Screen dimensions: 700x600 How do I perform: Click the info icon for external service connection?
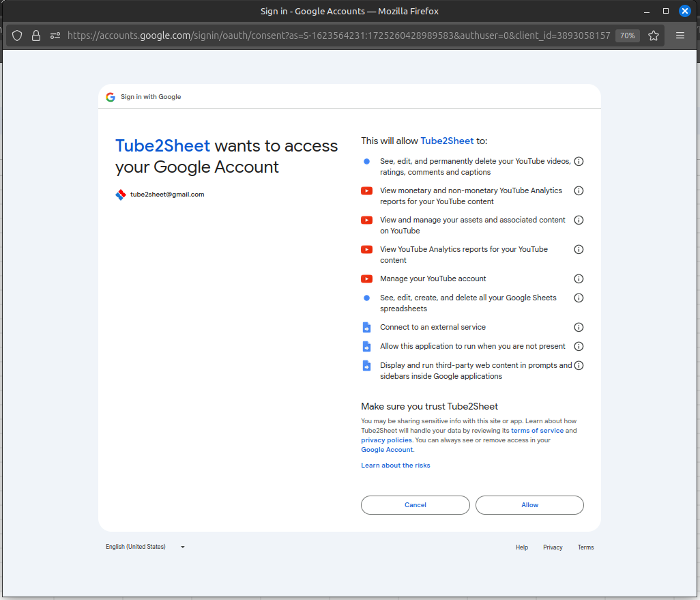[x=579, y=327]
